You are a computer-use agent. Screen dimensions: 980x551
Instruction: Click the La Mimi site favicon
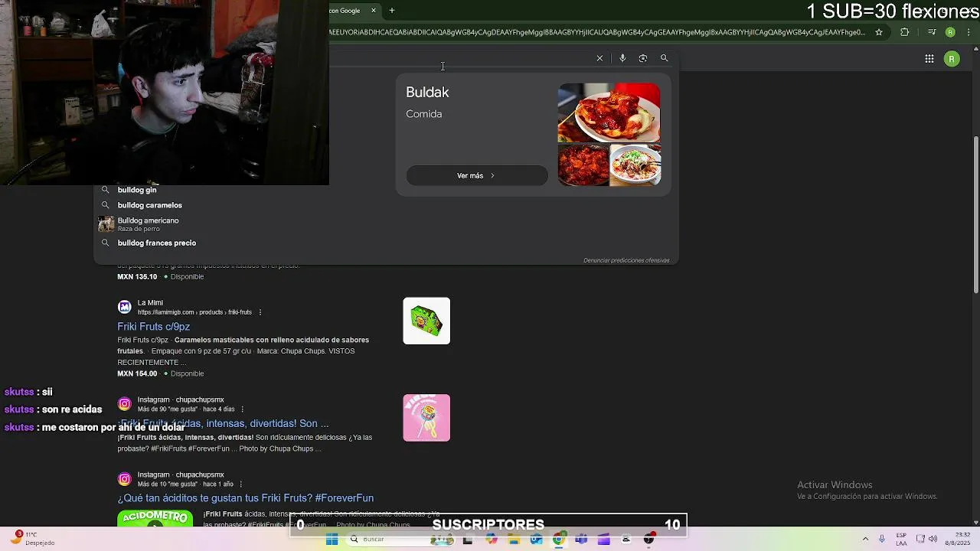125,307
